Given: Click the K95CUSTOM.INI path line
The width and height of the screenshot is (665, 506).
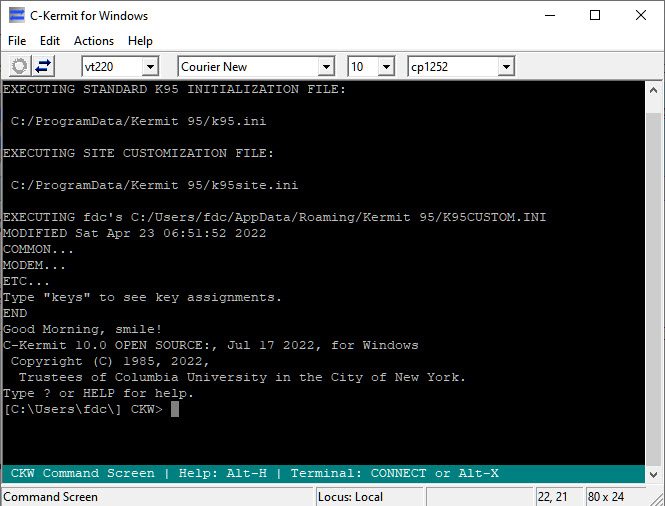Looking at the screenshot, I should point(274,217).
